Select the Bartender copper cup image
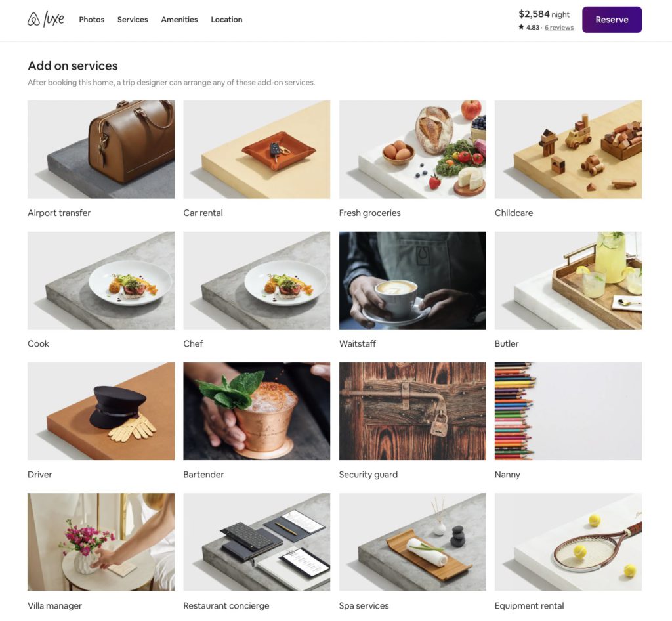 tap(257, 412)
